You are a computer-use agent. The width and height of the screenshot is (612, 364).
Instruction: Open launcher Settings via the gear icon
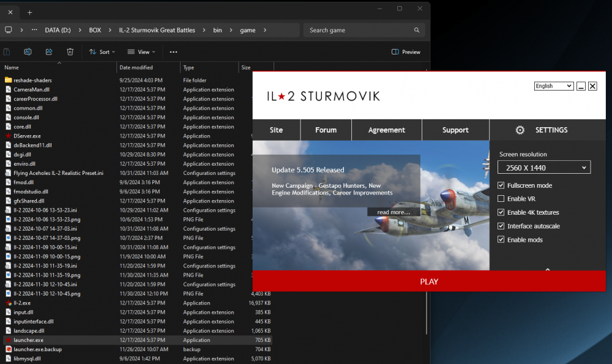coord(520,130)
